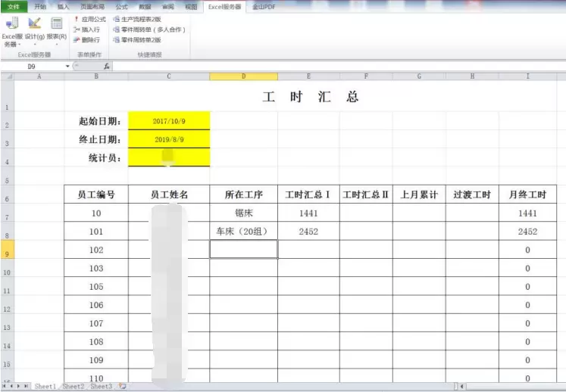The height and width of the screenshot is (392, 566).
Task: Click 删除行 delete row icon
Action: point(86,39)
